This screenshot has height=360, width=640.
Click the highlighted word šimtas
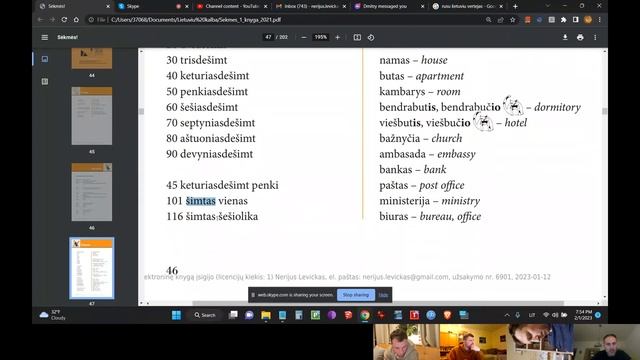pyautogui.click(x=200, y=201)
